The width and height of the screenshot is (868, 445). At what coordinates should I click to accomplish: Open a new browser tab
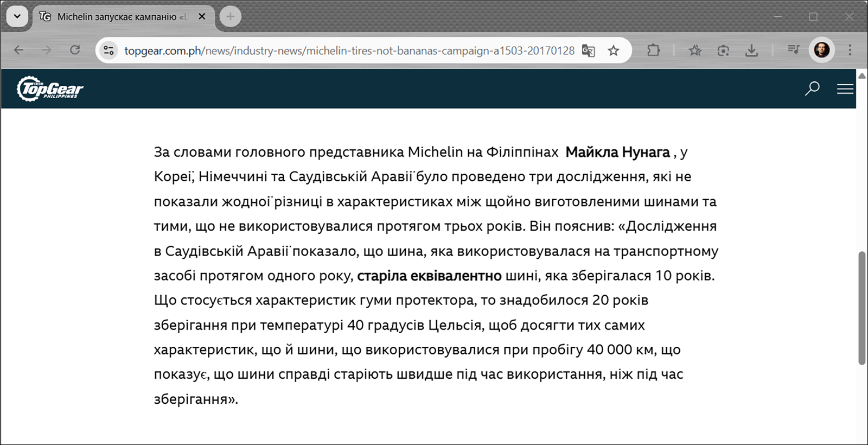point(230,17)
